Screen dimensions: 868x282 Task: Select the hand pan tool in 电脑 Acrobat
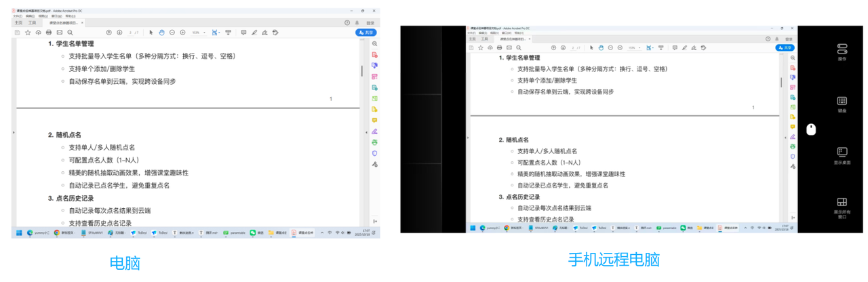pyautogui.click(x=161, y=32)
